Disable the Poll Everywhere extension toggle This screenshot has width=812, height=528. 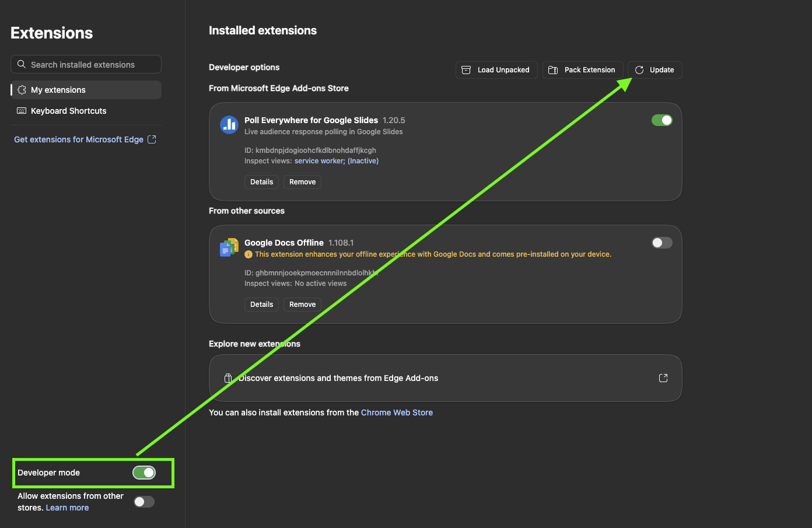pos(662,120)
